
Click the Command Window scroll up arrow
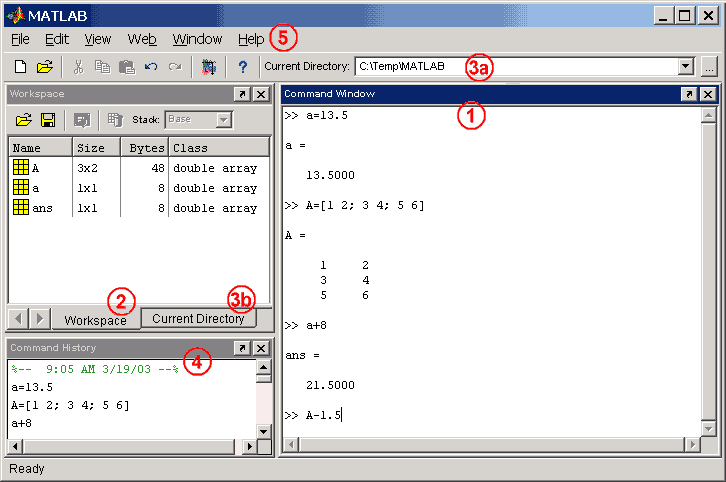pos(708,116)
